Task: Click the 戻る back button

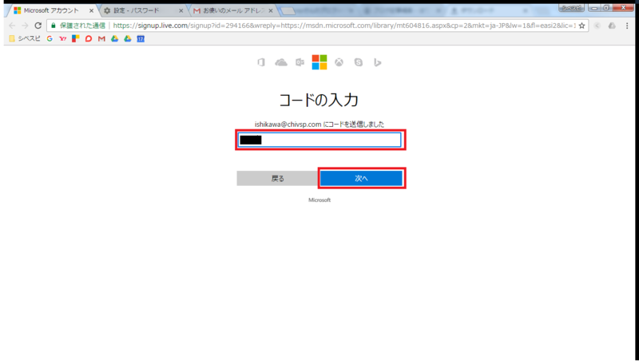Action: [277, 178]
